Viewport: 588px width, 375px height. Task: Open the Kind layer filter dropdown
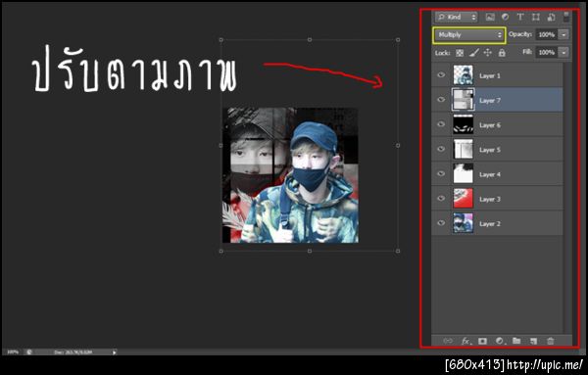[457, 17]
